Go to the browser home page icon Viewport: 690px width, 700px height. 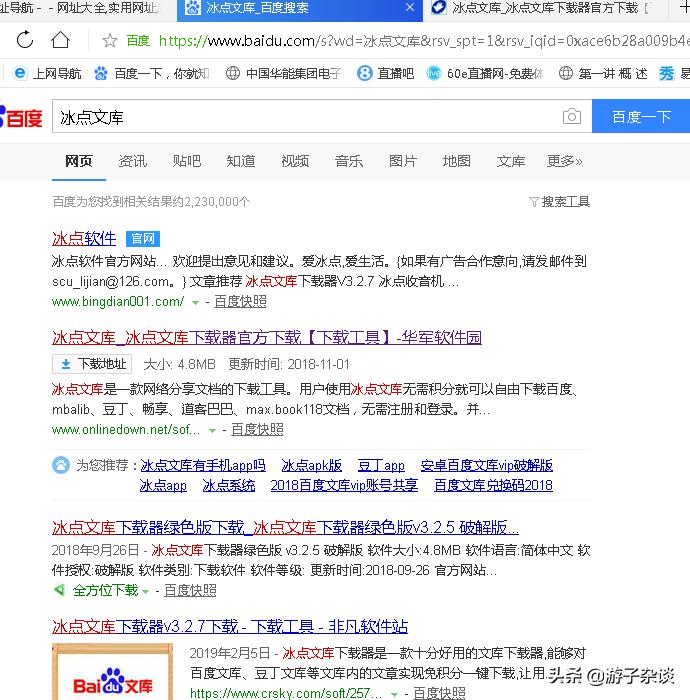pyautogui.click(x=60, y=40)
